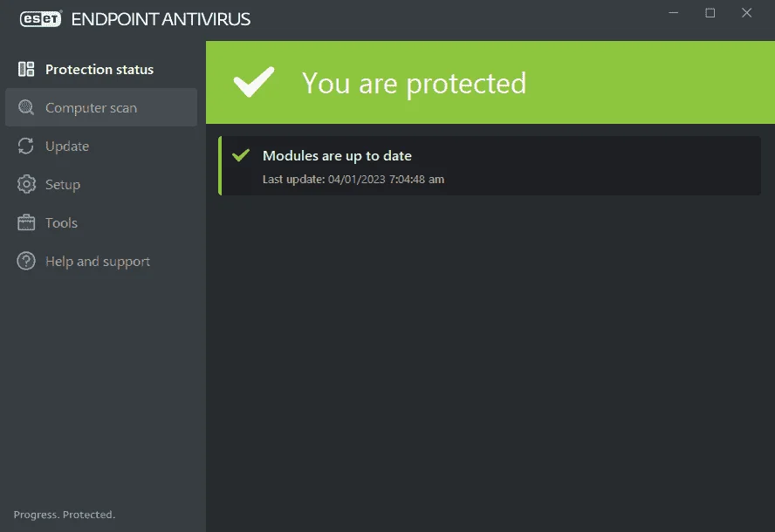
Task: Click the Help and support question icon
Action: (x=26, y=261)
